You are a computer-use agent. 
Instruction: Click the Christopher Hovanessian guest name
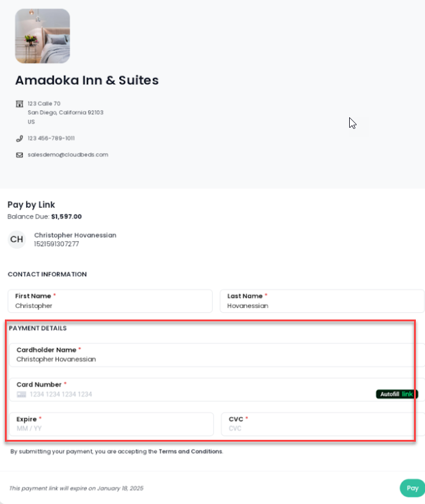(x=75, y=235)
